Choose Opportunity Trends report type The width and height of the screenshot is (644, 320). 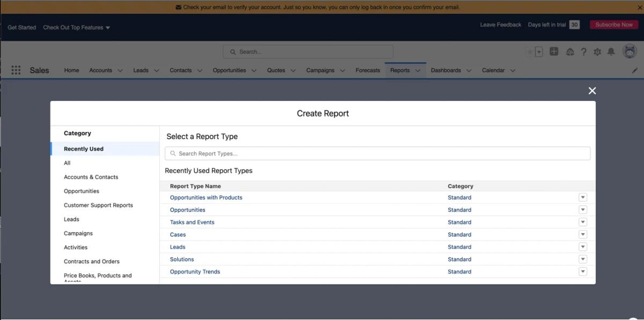(195, 272)
